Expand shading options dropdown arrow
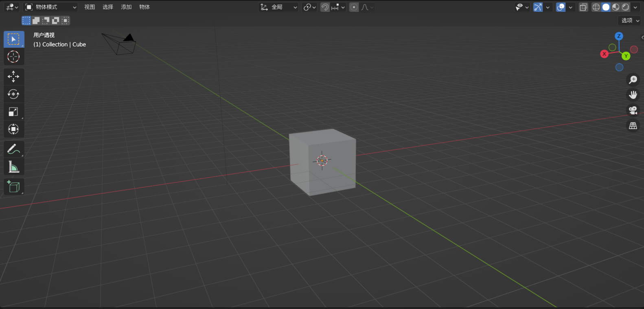Image resolution: width=644 pixels, height=309 pixels. coord(635,7)
